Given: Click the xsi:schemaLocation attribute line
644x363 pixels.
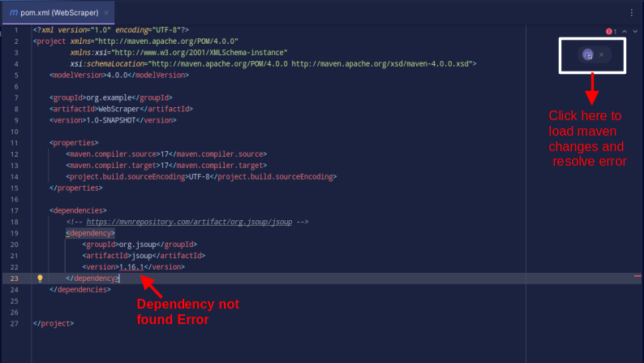Looking at the screenshot, I should pyautogui.click(x=273, y=63).
